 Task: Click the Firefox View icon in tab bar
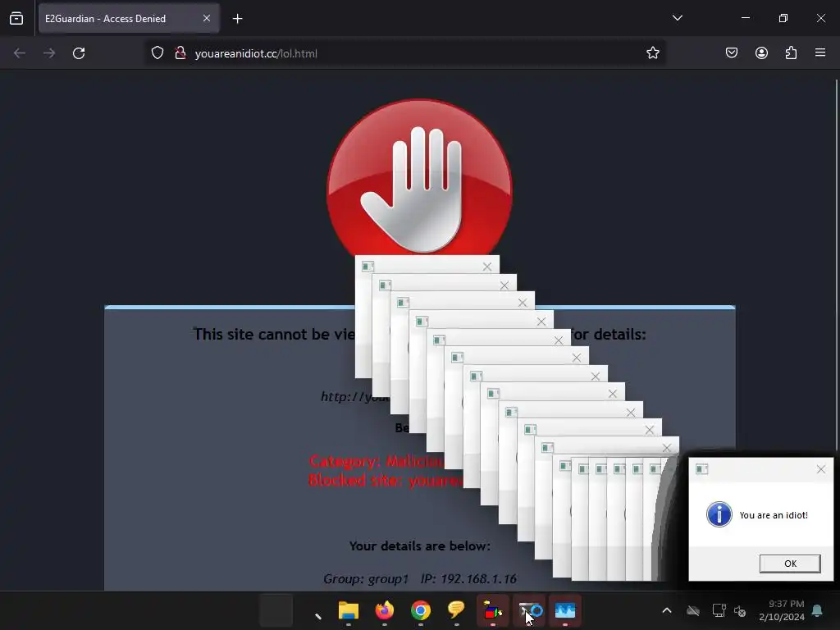[x=16, y=19]
